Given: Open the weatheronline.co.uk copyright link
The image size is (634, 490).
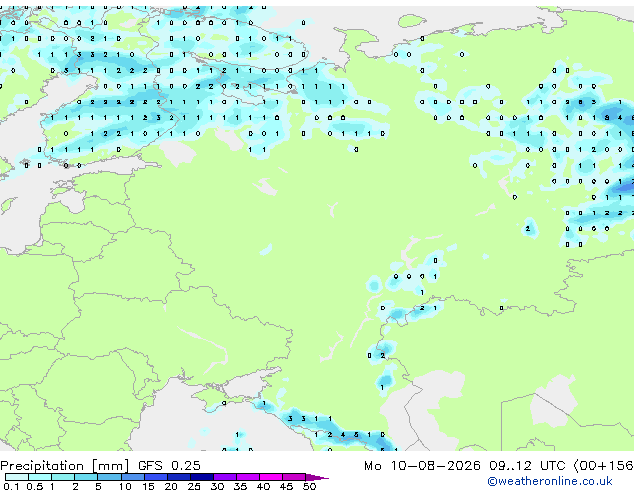Looking at the screenshot, I should (x=550, y=481).
